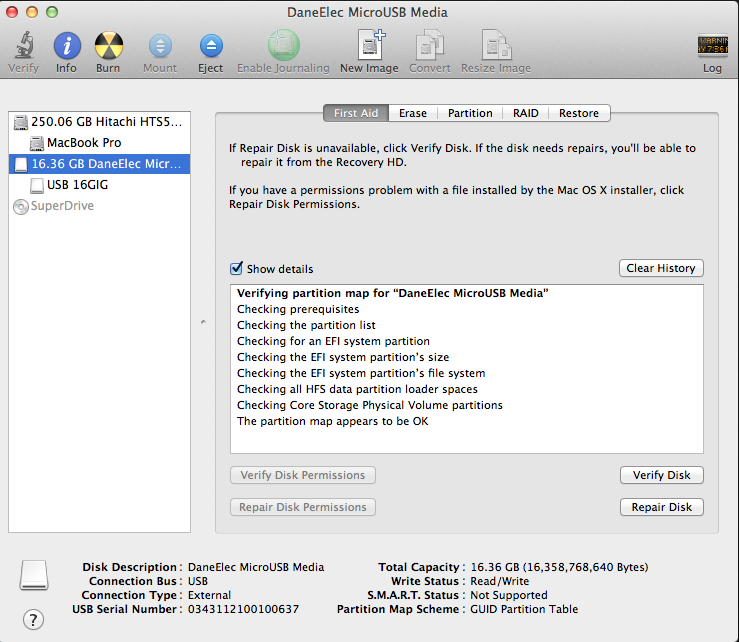Click the Resize Image toolbar icon

pyautogui.click(x=496, y=45)
